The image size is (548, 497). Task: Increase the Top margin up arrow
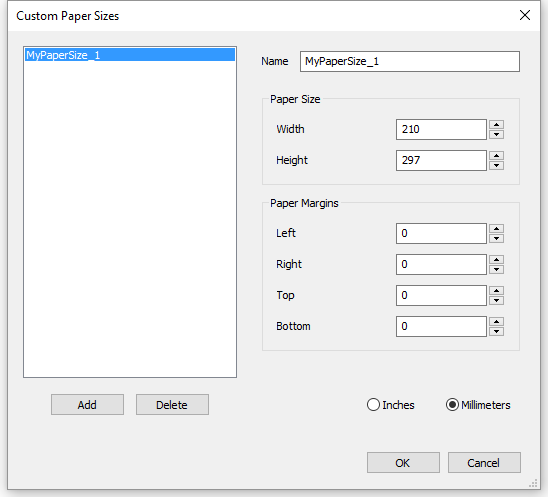(496, 291)
